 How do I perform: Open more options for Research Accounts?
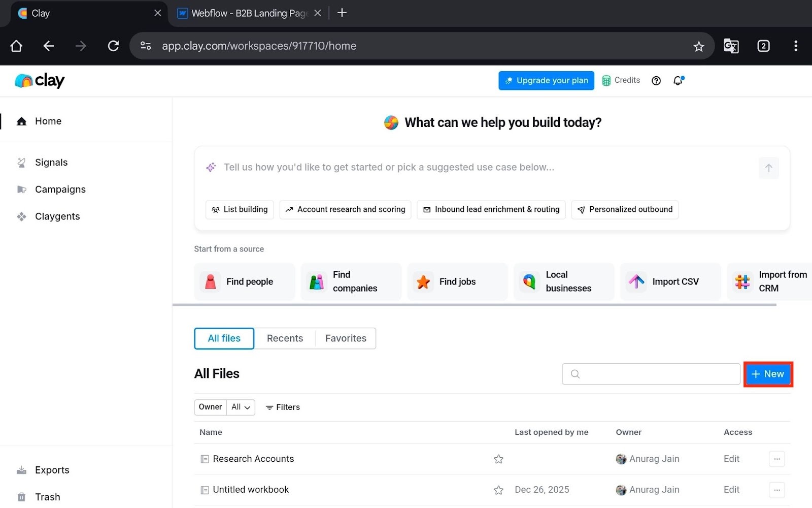[776, 459]
